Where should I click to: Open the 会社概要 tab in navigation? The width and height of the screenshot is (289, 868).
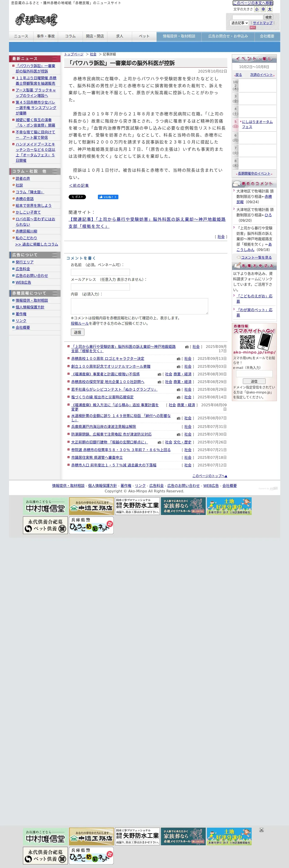[x=267, y=36]
